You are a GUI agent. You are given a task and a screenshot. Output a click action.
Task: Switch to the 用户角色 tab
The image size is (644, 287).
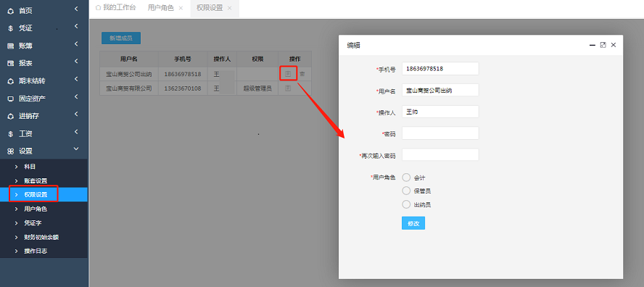[160, 8]
